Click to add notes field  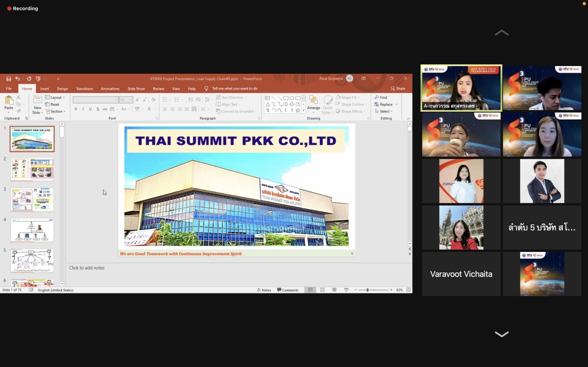point(238,268)
